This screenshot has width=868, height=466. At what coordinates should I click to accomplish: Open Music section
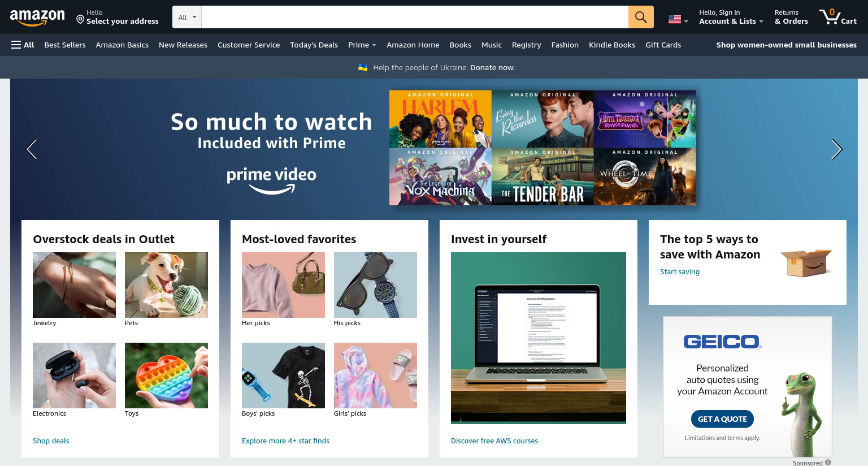pos(492,45)
